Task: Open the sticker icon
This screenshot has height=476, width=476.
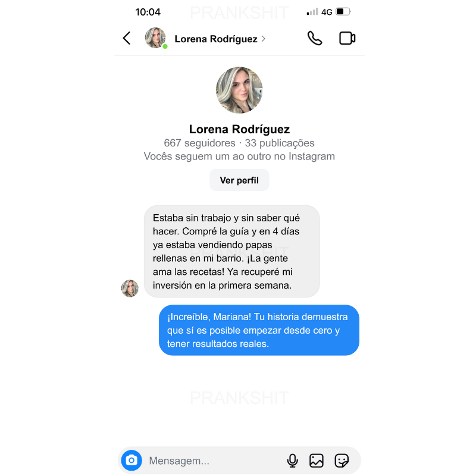Action: tap(342, 460)
